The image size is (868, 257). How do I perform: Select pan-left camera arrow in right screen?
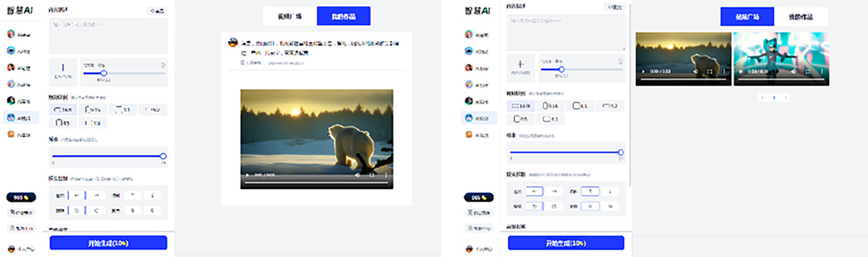(x=535, y=191)
